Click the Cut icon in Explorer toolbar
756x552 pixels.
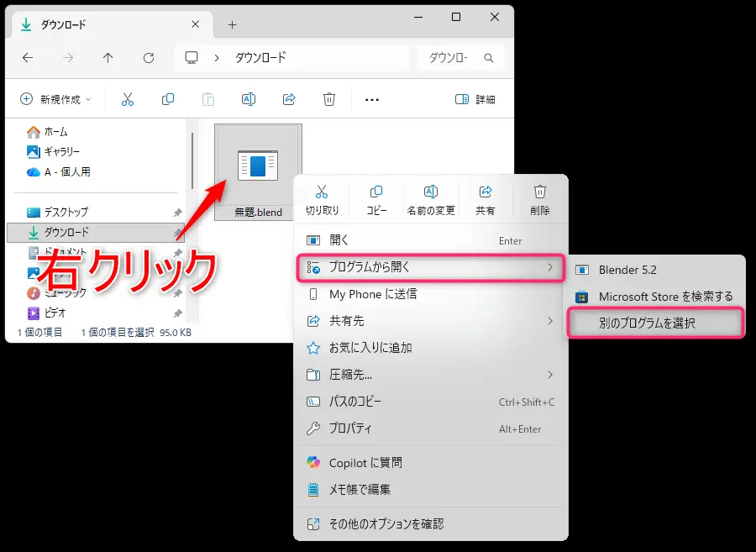tap(128, 99)
